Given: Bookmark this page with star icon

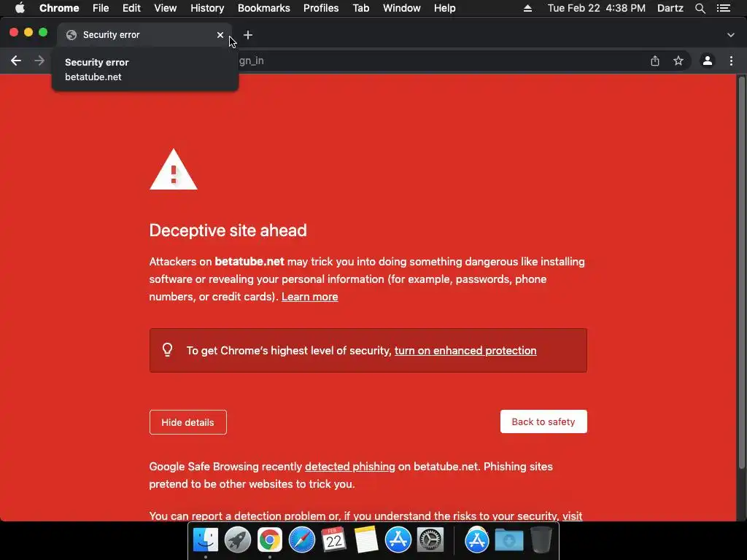Looking at the screenshot, I should pyautogui.click(x=678, y=61).
